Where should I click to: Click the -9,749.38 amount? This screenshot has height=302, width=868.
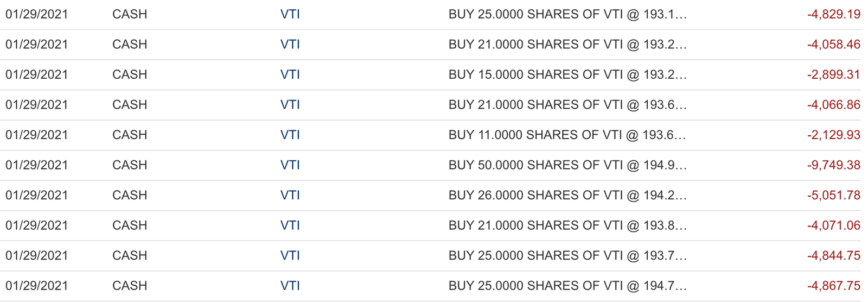[834, 165]
